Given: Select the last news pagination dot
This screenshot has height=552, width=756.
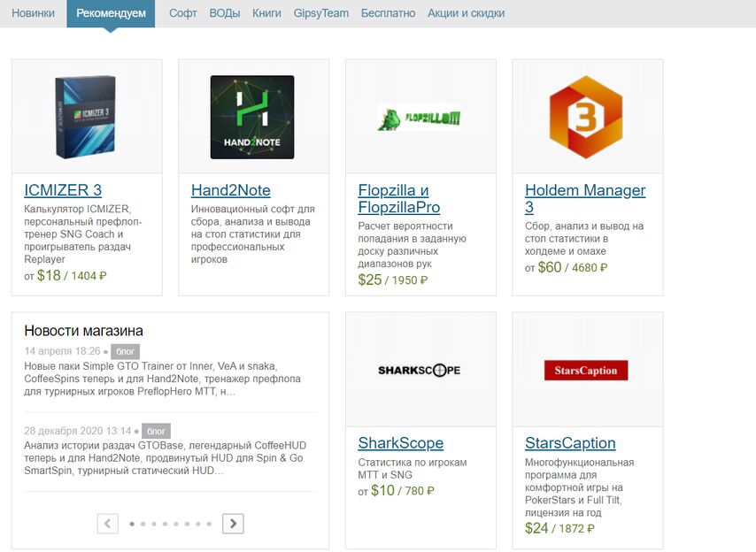Looking at the screenshot, I should point(209,524).
